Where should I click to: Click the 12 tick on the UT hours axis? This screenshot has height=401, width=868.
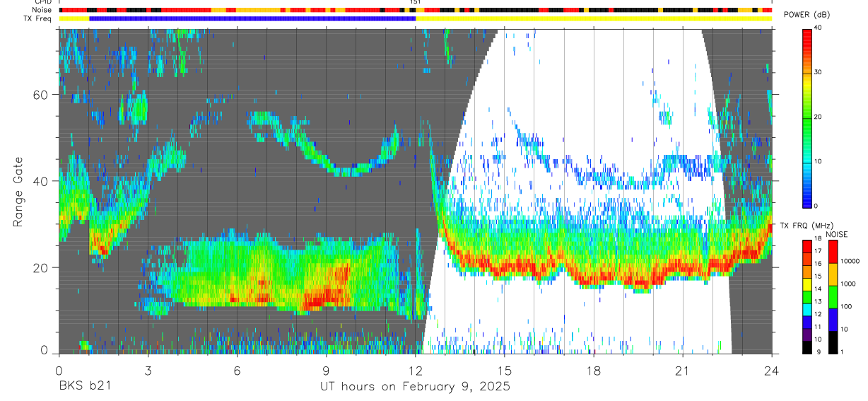tap(415, 370)
